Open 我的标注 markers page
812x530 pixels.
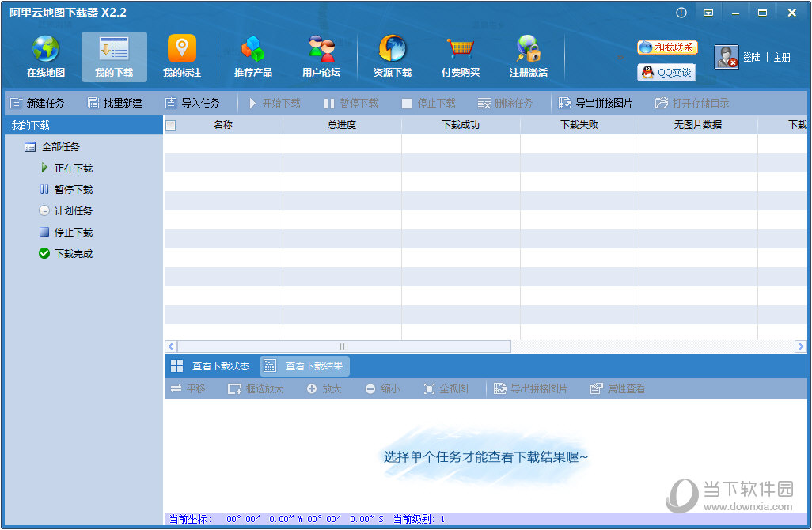(x=182, y=56)
